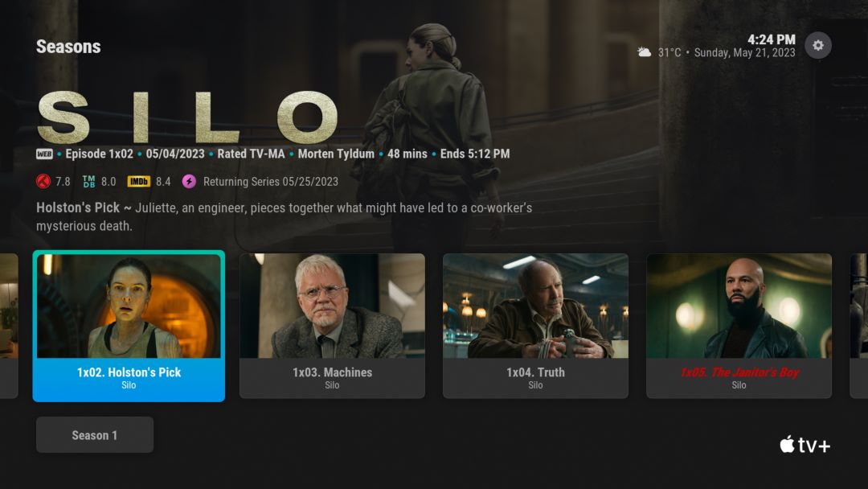Select partially visible episode card at left edge
Viewport: 868px width, 489px height.
point(9,326)
